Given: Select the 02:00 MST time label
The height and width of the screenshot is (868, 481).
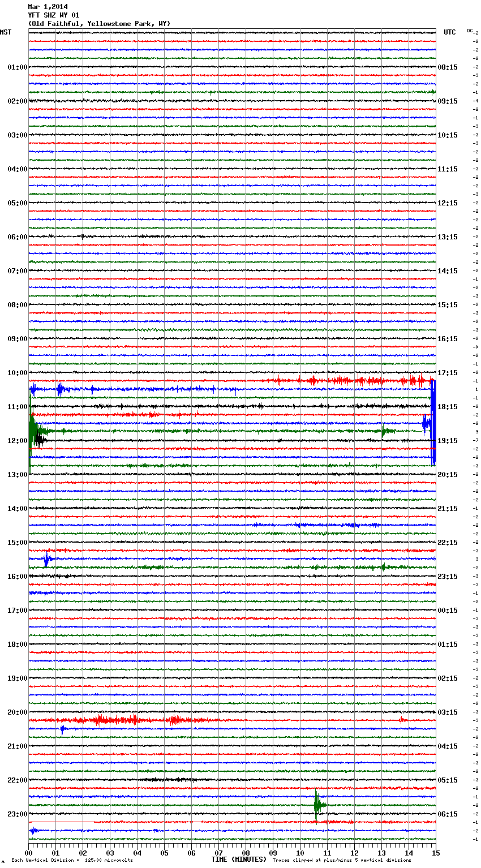Looking at the screenshot, I should [x=18, y=101].
